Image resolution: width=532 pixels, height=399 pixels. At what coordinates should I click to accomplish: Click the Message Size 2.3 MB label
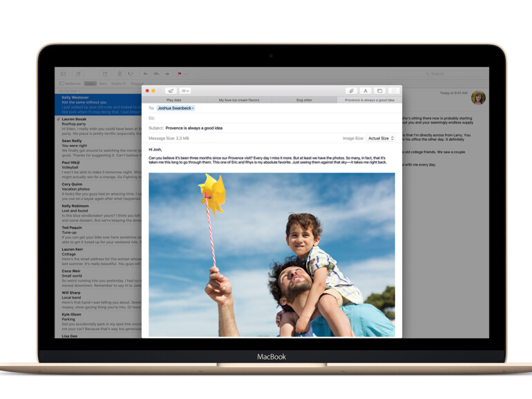(169, 138)
